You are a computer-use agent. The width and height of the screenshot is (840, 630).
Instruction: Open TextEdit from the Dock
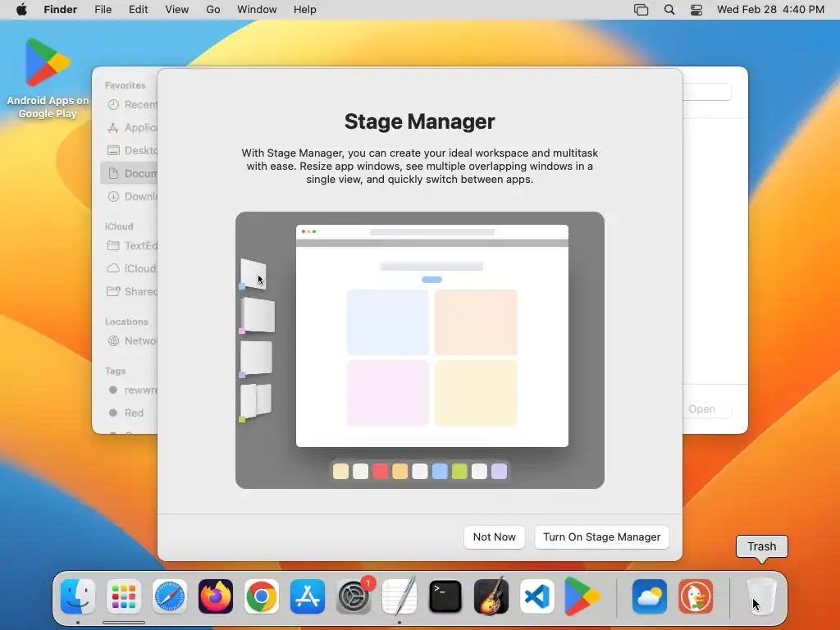[399, 596]
